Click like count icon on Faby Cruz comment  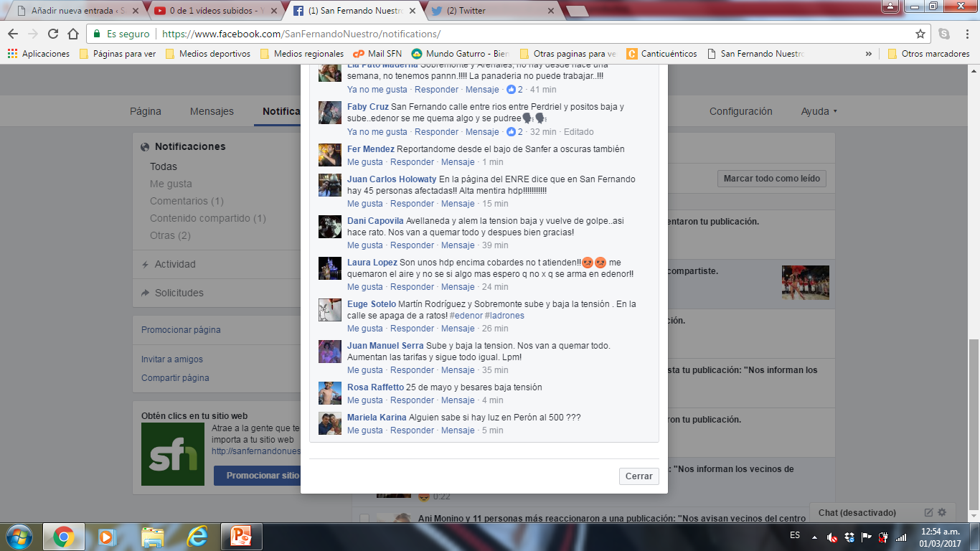point(511,132)
